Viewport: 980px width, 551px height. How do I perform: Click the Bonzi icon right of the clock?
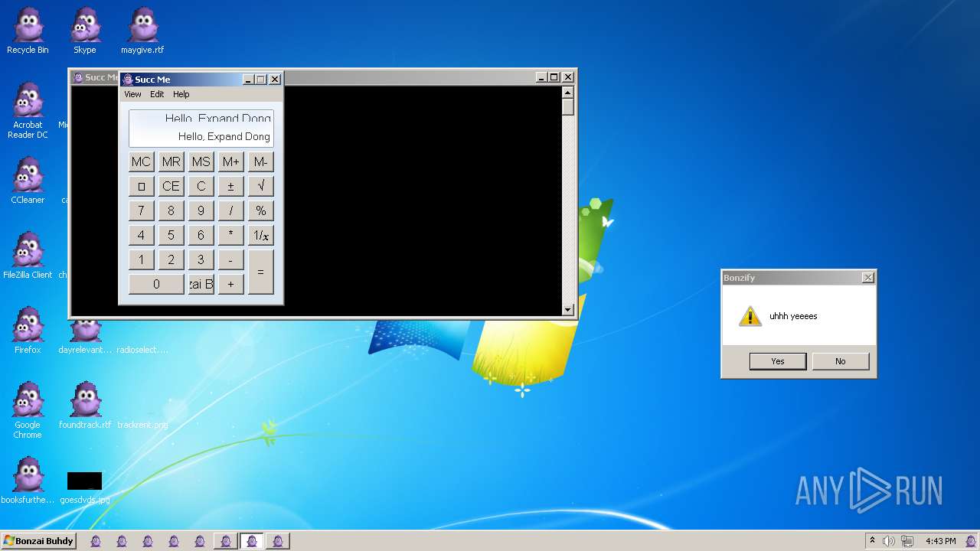[971, 541]
